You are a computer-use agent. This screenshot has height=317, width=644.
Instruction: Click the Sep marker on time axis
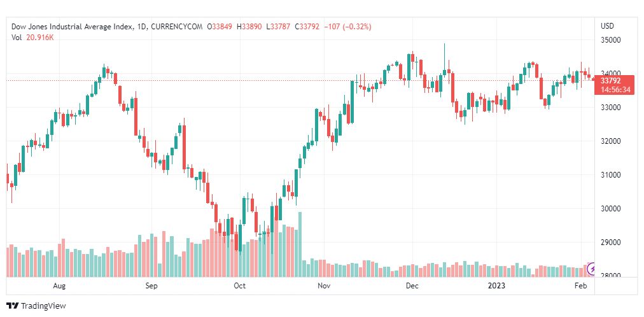pos(151,286)
